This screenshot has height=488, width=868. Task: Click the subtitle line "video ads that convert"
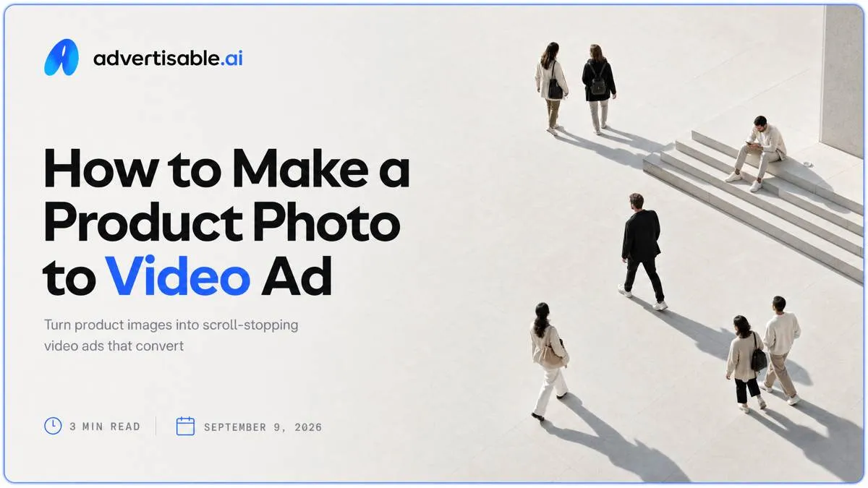pos(114,346)
